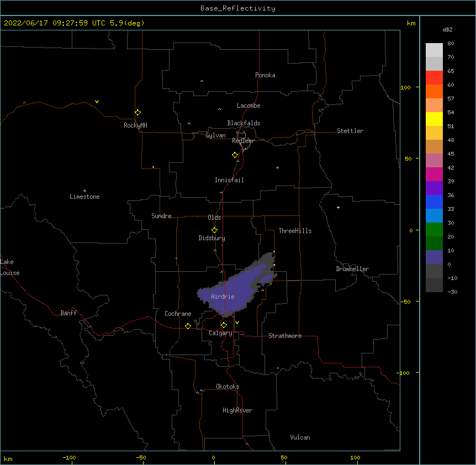Click the Banff label

(68, 313)
